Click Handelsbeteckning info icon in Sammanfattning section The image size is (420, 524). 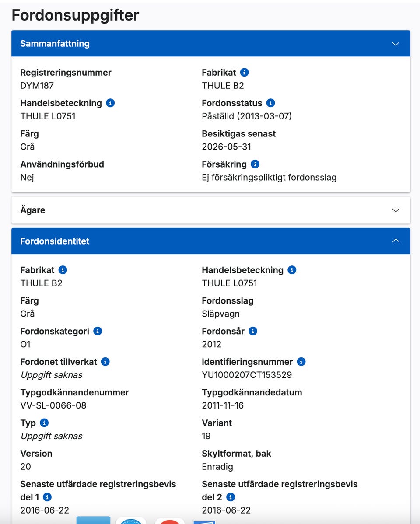110,103
